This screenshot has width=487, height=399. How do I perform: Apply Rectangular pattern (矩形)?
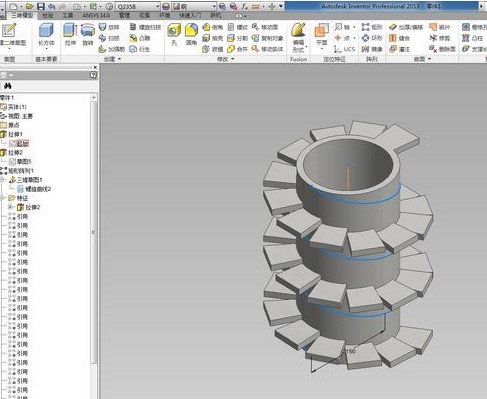pyautogui.click(x=372, y=27)
